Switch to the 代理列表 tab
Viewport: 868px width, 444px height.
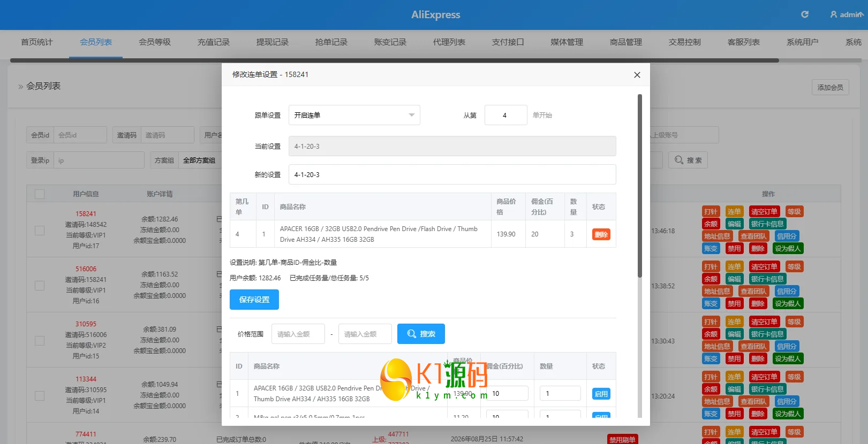point(449,42)
